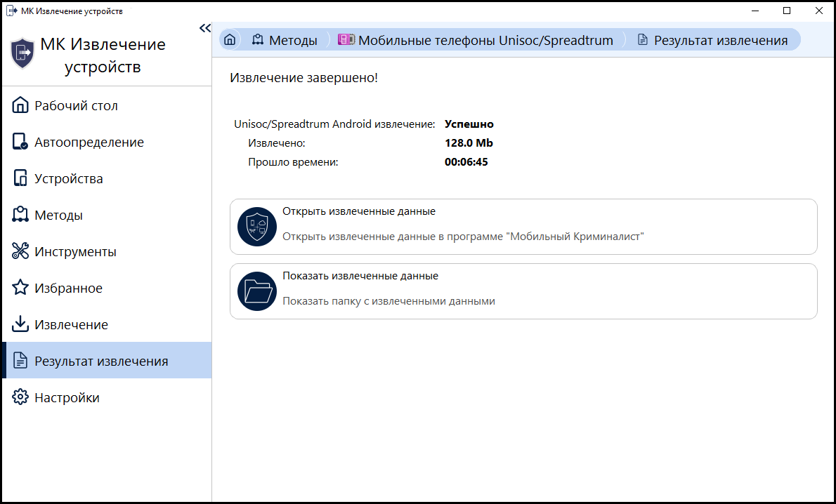Select Мобильные телефоны Unisoc/Spreadtrum breadcrumb
Viewport: 836px width, 504px height.
click(476, 40)
